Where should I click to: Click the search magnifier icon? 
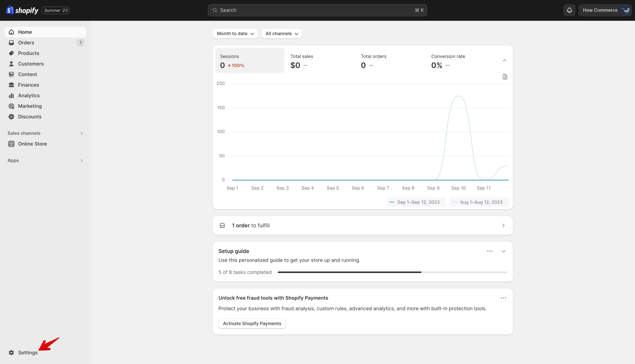tap(215, 10)
